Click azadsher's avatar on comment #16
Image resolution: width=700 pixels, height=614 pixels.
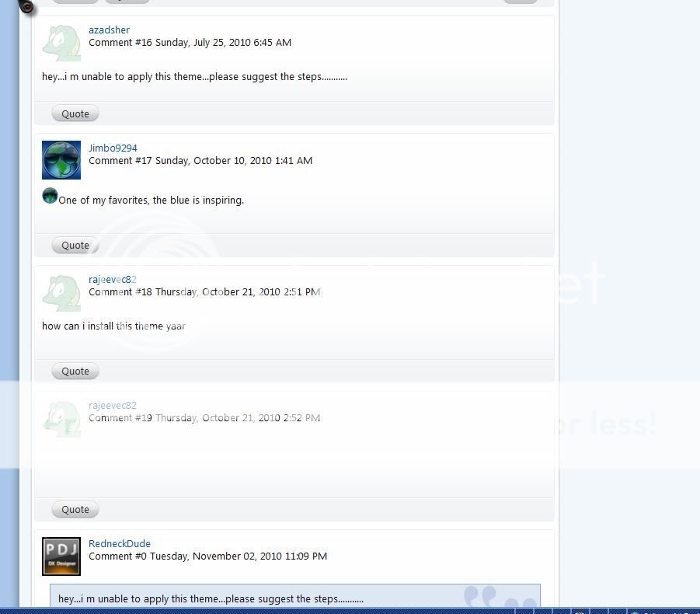[61, 42]
